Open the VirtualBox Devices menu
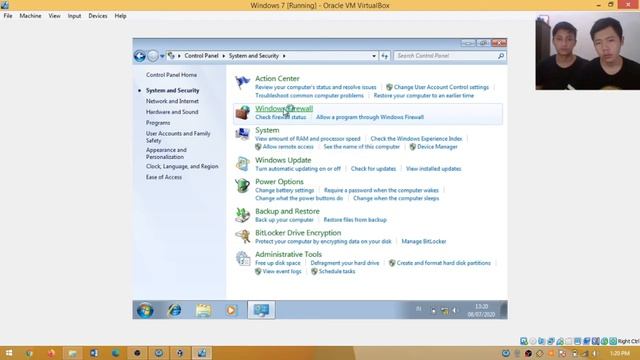The height and width of the screenshot is (360, 640). point(98,16)
